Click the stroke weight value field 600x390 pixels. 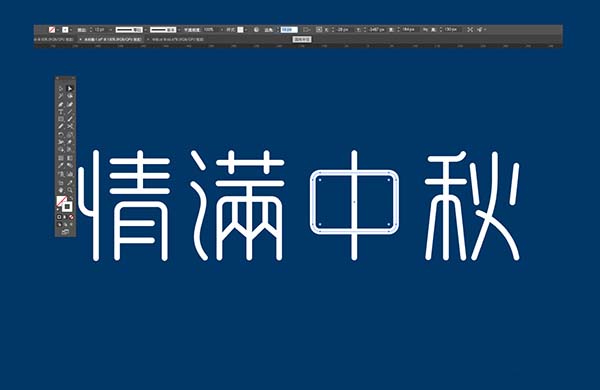point(100,29)
